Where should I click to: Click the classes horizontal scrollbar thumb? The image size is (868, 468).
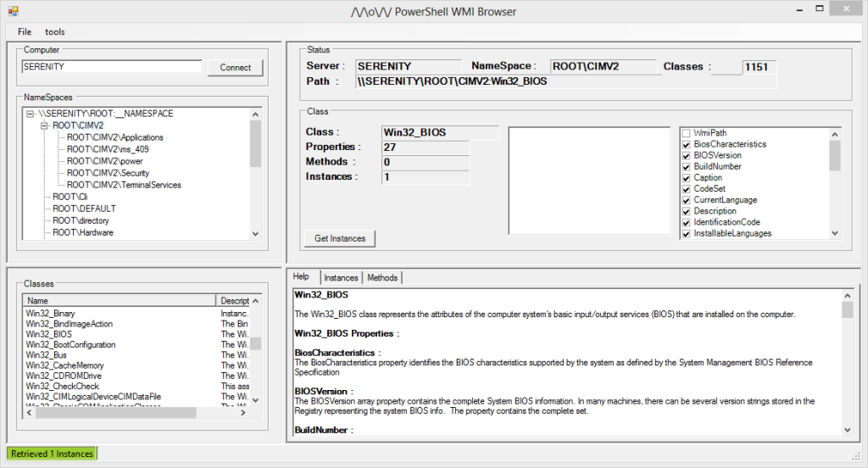[115, 413]
